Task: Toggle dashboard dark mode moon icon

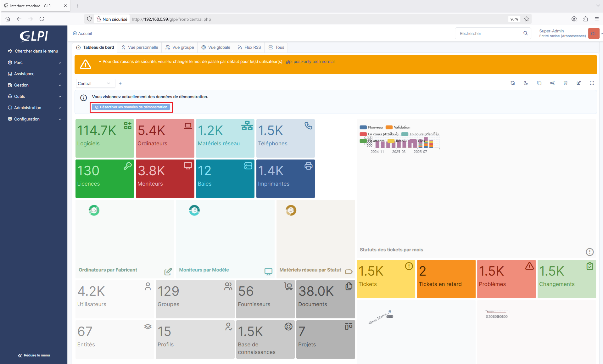Action: coord(526,83)
